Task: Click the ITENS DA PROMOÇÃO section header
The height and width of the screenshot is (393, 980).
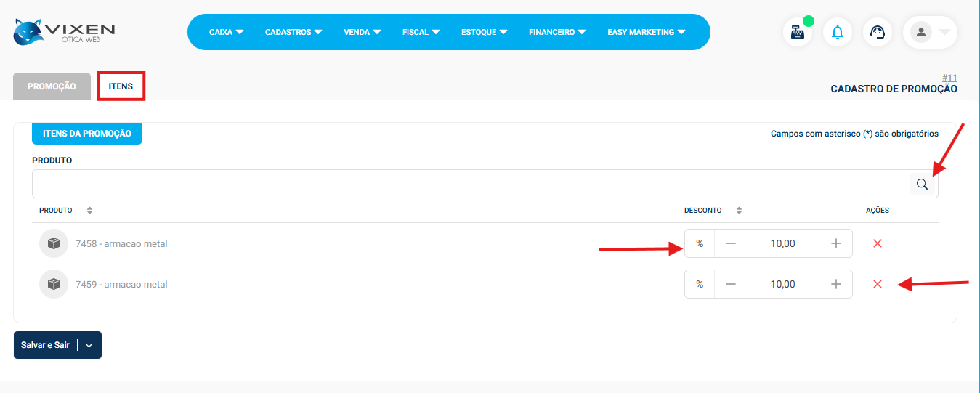Action: (x=87, y=134)
